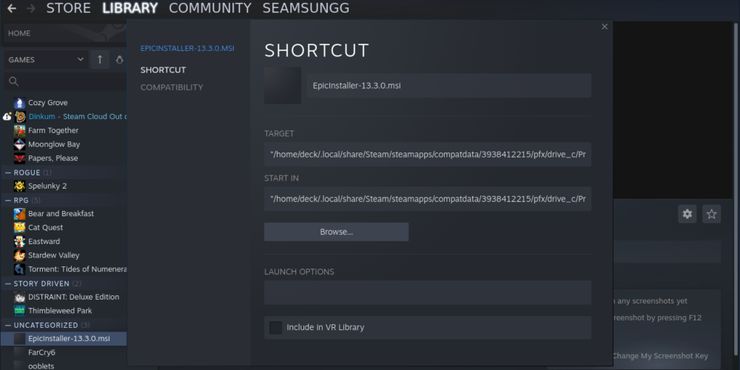Enable Include in VR Library checkbox
This screenshot has height=370, width=740.
tap(276, 328)
